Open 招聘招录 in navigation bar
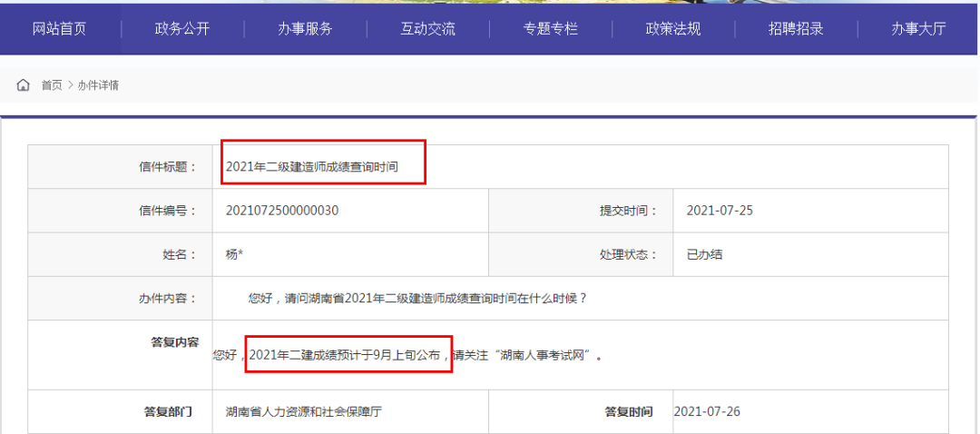Image resolution: width=980 pixels, height=434 pixels. pyautogui.click(x=796, y=28)
